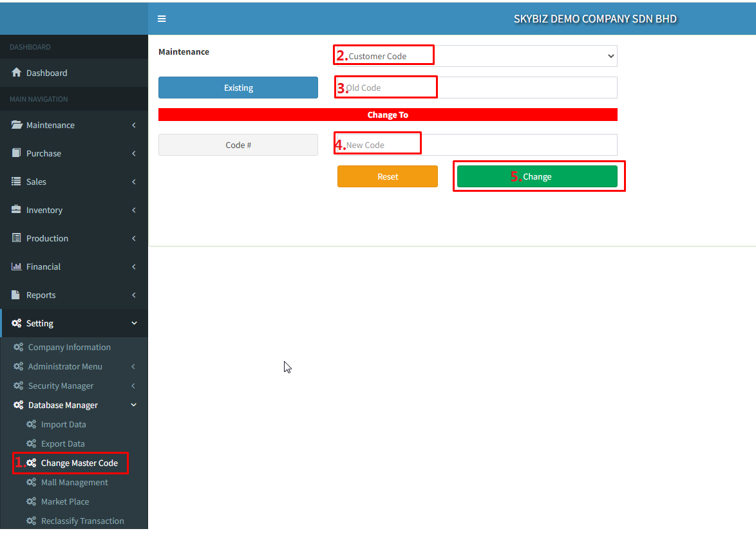Click the blue Existing button

[238, 88]
